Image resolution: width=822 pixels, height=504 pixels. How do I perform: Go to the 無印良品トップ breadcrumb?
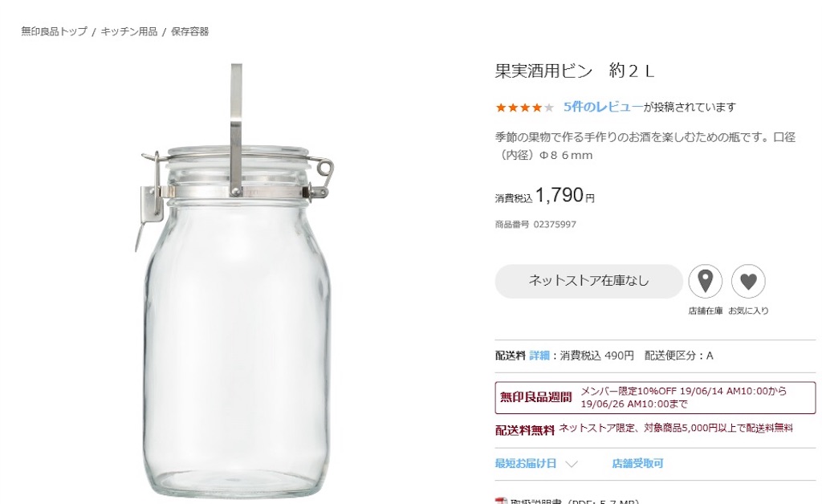(54, 31)
